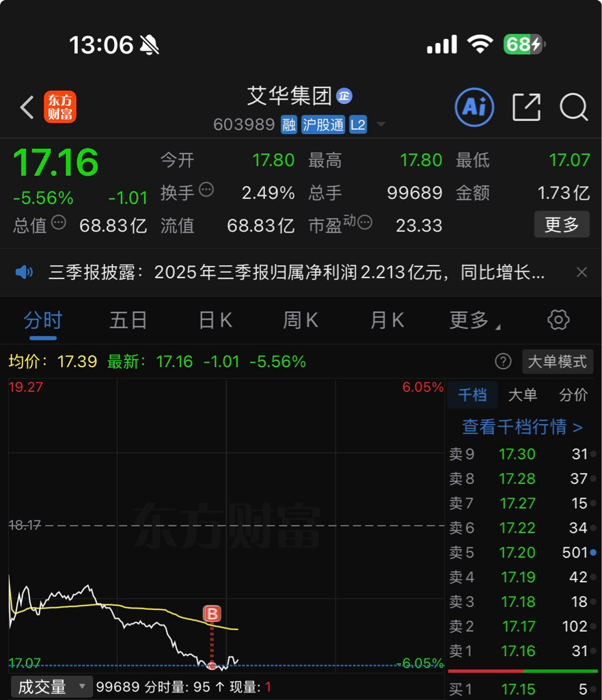Select the 买1 17.15 order row
The image size is (602, 700).
[x=523, y=689]
